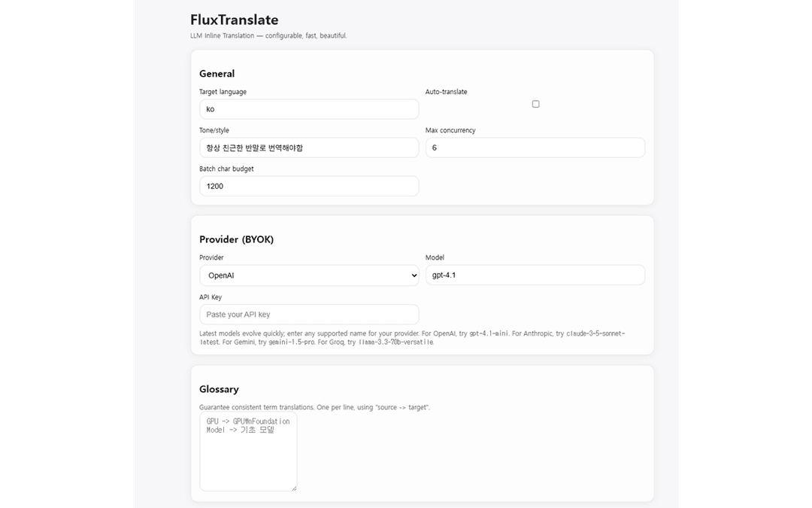Image resolution: width=812 pixels, height=508 pixels.
Task: Click the 'Provider (BYOK)' section heading
Action: [236, 239]
